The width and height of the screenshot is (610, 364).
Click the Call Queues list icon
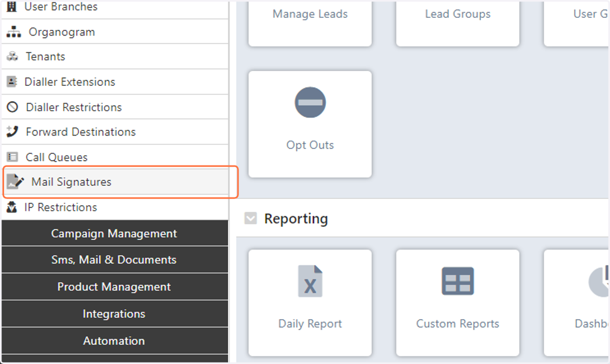point(12,157)
